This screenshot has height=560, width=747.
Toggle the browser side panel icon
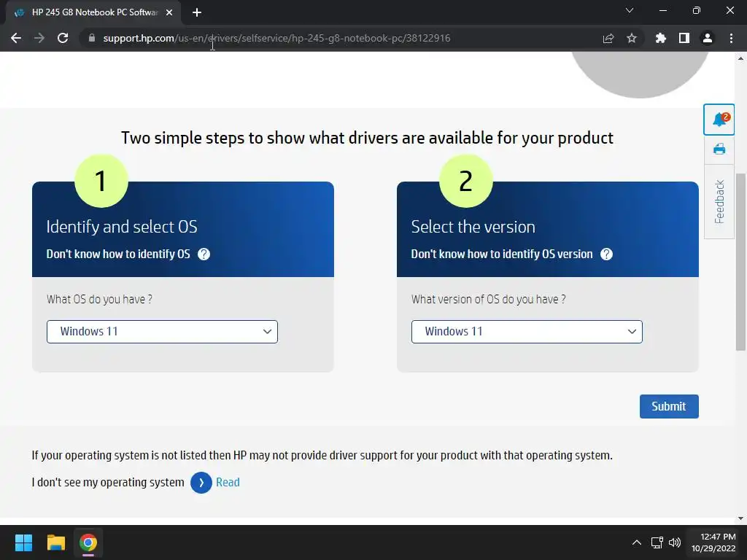pyautogui.click(x=684, y=38)
